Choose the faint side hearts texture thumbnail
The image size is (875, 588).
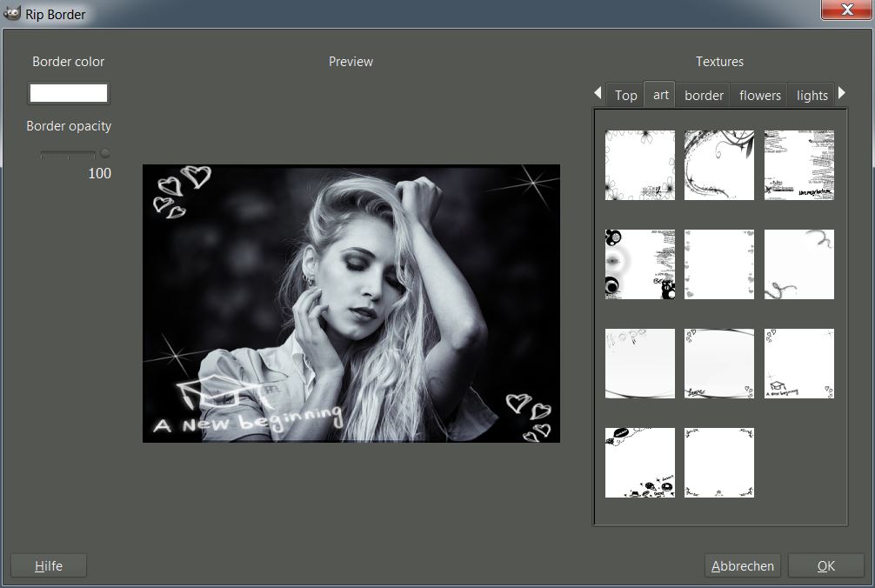718,264
